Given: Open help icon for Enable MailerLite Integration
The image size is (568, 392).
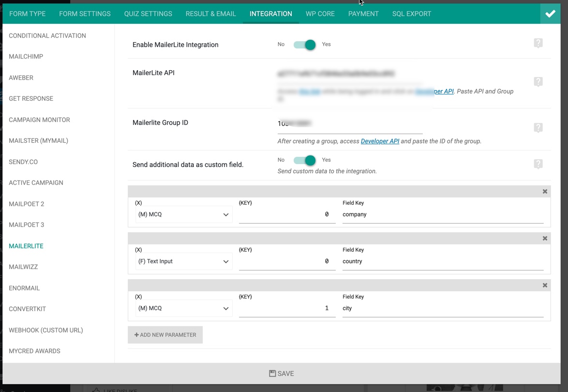Looking at the screenshot, I should click(x=538, y=44).
